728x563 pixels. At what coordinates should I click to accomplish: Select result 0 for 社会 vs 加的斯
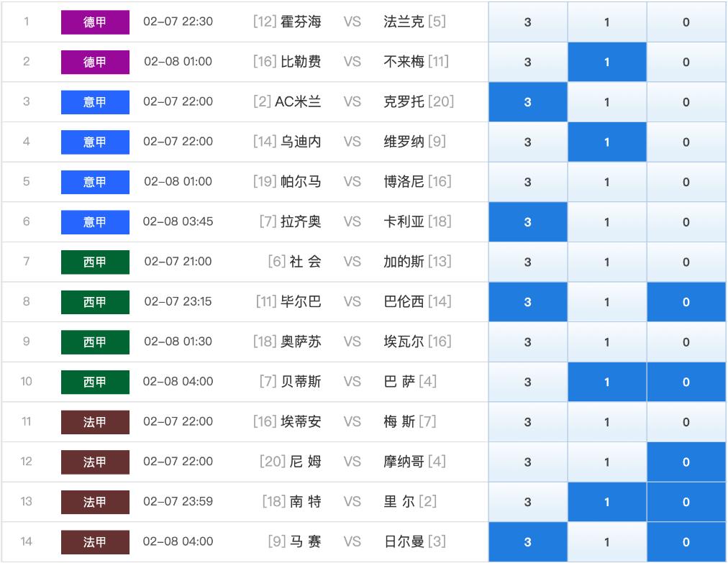[x=686, y=262]
